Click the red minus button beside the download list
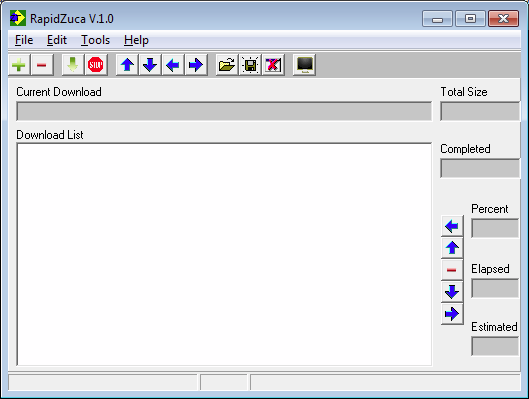 coord(452,270)
